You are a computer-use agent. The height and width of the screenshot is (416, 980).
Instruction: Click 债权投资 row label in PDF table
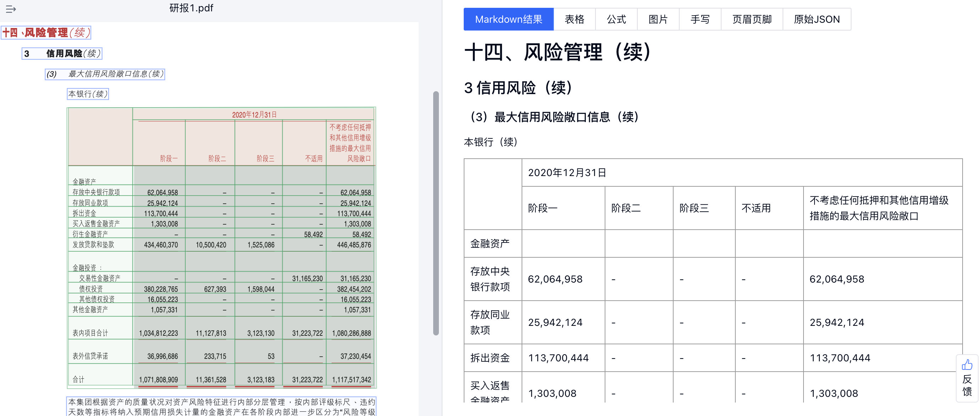(x=91, y=289)
